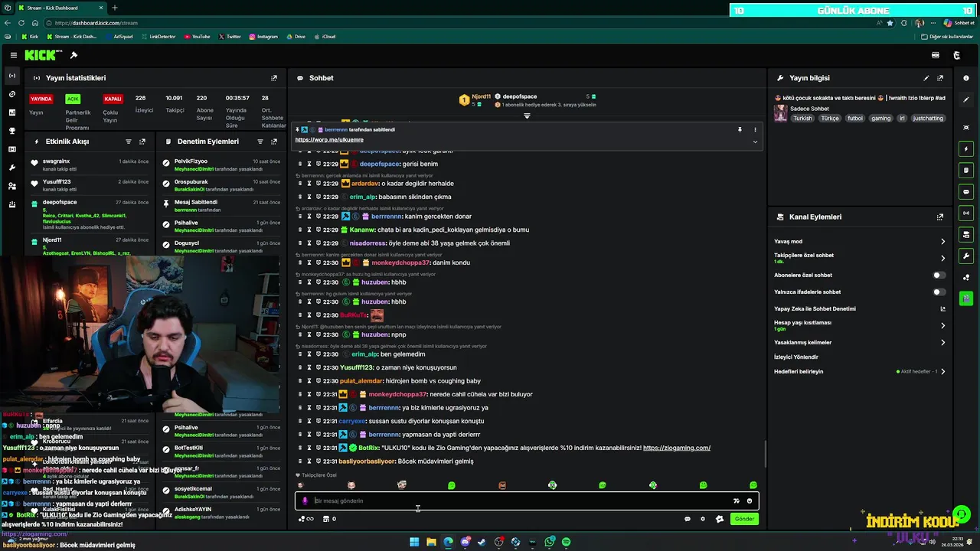Open chat settings gear below message box
This screenshot has width=980, height=551.
pos(703,519)
